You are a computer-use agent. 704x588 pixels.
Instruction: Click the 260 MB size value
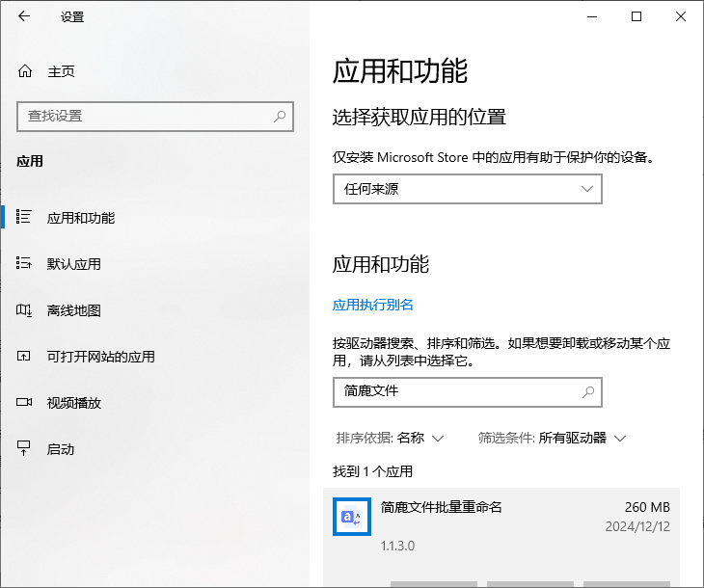[x=647, y=507]
